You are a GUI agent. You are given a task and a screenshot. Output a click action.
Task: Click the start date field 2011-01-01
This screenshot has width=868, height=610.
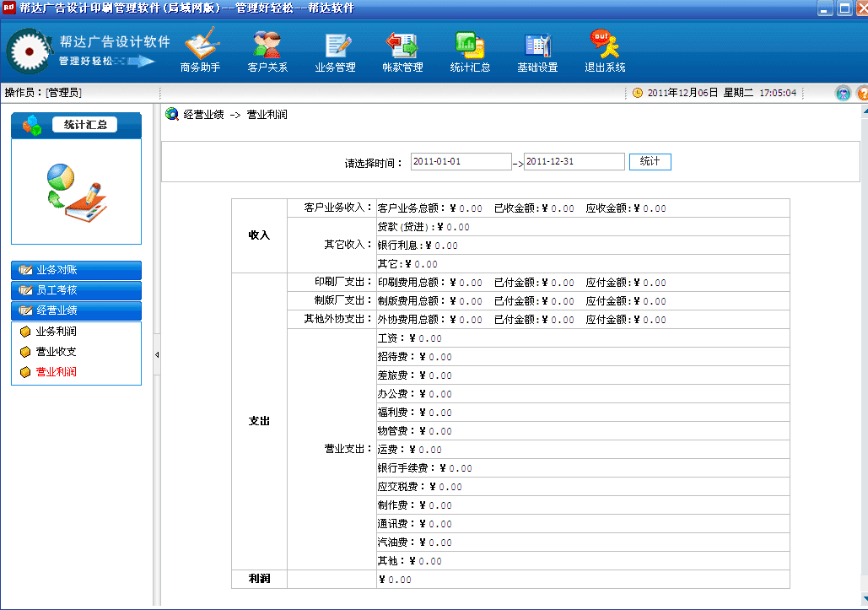[x=461, y=162]
